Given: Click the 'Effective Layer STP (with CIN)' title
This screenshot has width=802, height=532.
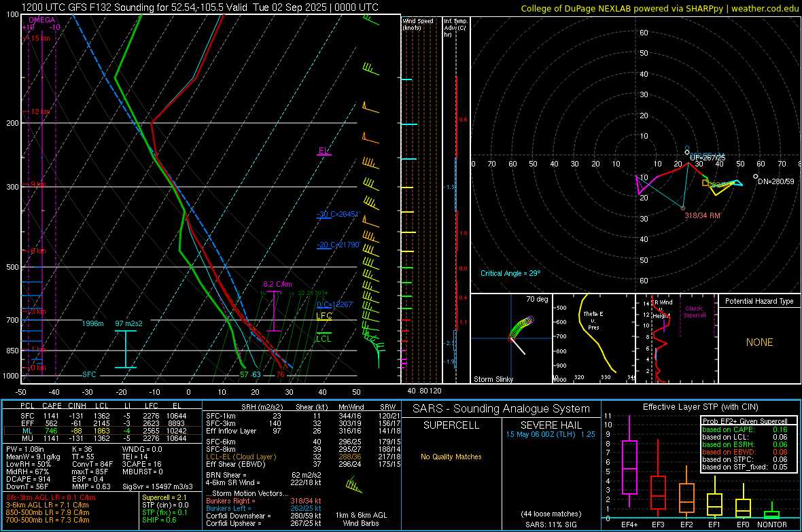Looking at the screenshot, I should [700, 407].
